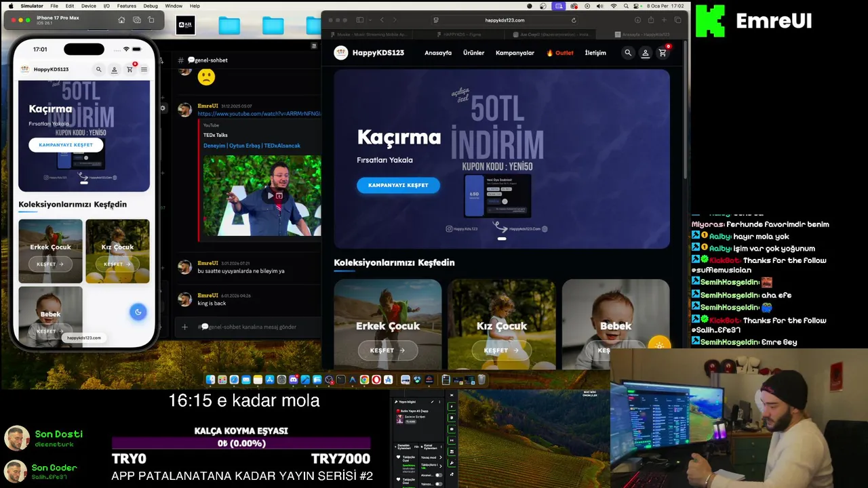Open the YouTube link in Discord message
Image resolution: width=868 pixels, height=488 pixels.
[259, 114]
